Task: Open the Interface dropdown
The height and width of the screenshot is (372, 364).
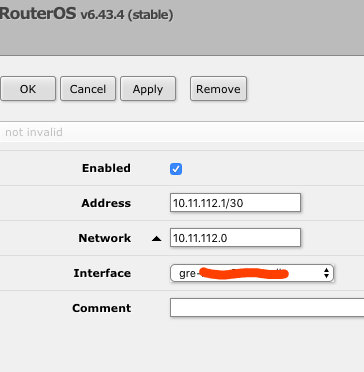Action: (252, 273)
